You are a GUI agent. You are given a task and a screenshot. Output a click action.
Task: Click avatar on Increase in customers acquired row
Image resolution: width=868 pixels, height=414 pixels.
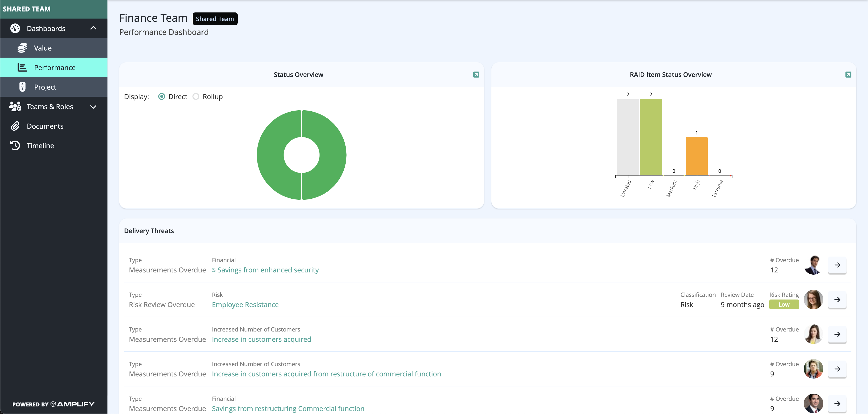(813, 334)
